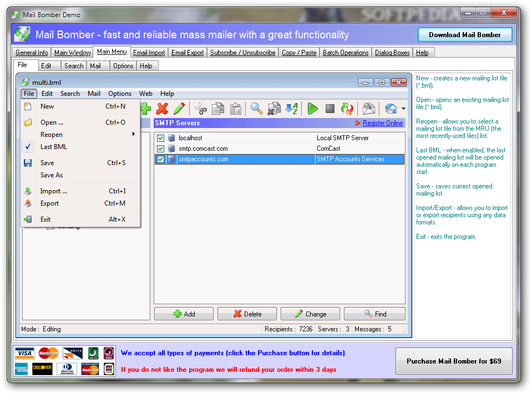Screen dimensions: 532x394
Task: Click the red X delete toolbar icon
Action: point(162,109)
